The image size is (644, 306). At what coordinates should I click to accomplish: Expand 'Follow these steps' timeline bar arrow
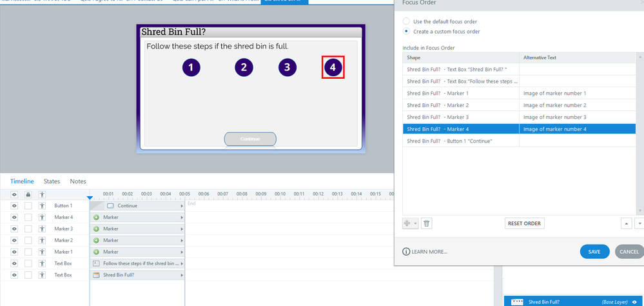click(x=182, y=263)
